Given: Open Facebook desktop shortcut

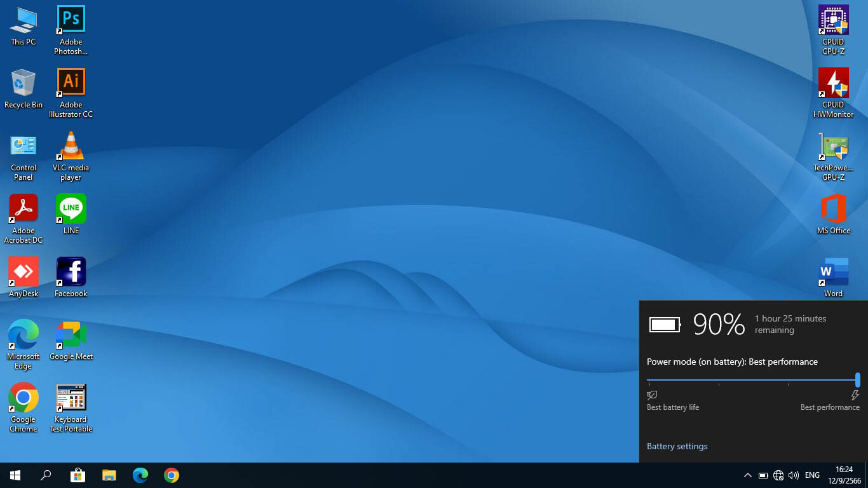Looking at the screenshot, I should pos(71,278).
